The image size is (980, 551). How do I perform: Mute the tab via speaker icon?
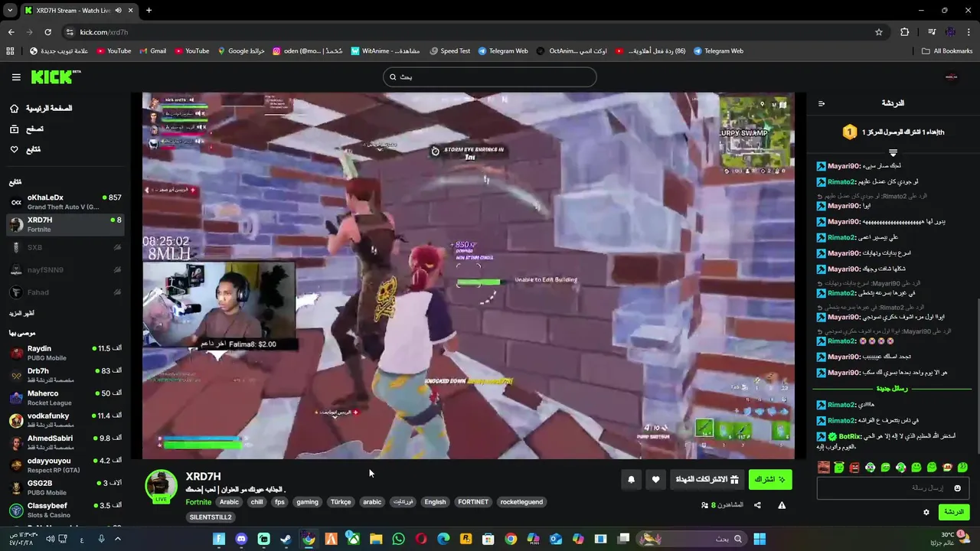coord(118,11)
